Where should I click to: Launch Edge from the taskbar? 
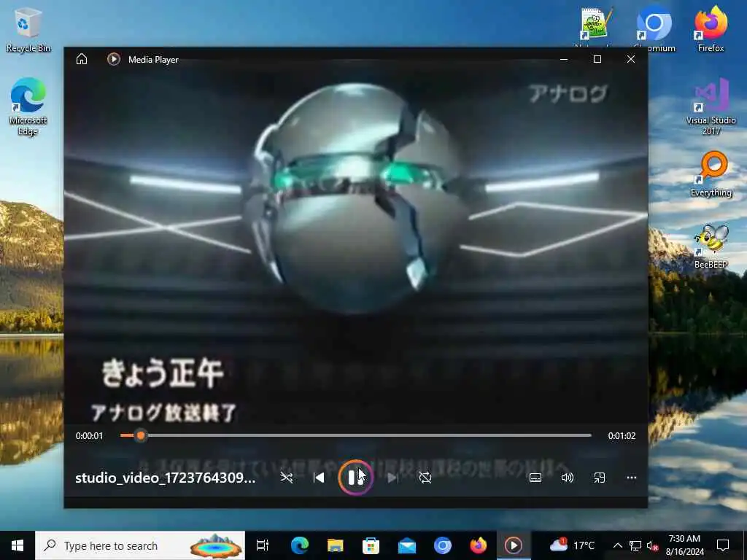[300, 545]
